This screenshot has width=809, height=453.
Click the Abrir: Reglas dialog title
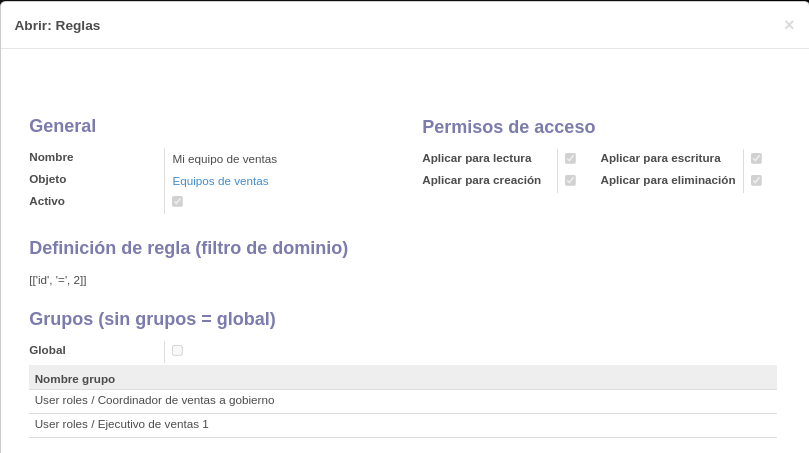(x=57, y=25)
